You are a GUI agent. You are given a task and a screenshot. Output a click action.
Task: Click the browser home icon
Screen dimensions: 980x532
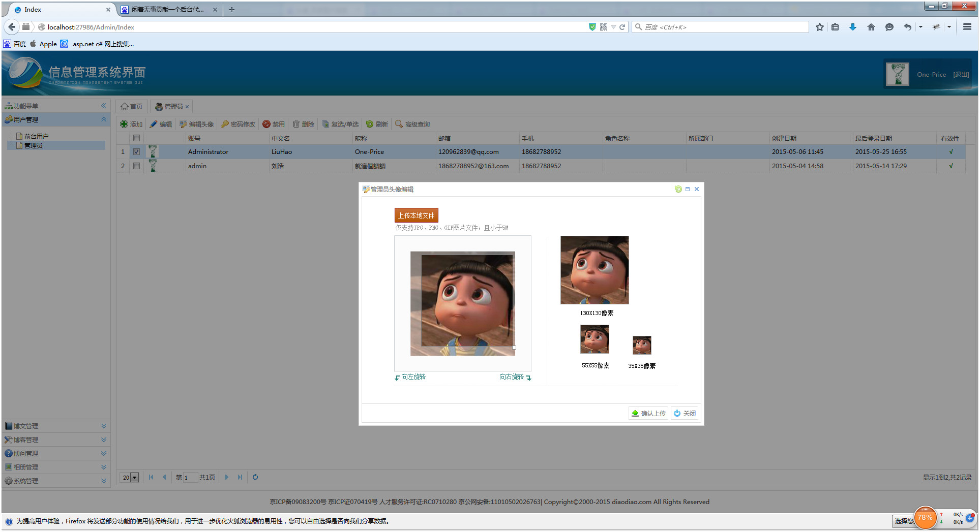pyautogui.click(x=871, y=27)
